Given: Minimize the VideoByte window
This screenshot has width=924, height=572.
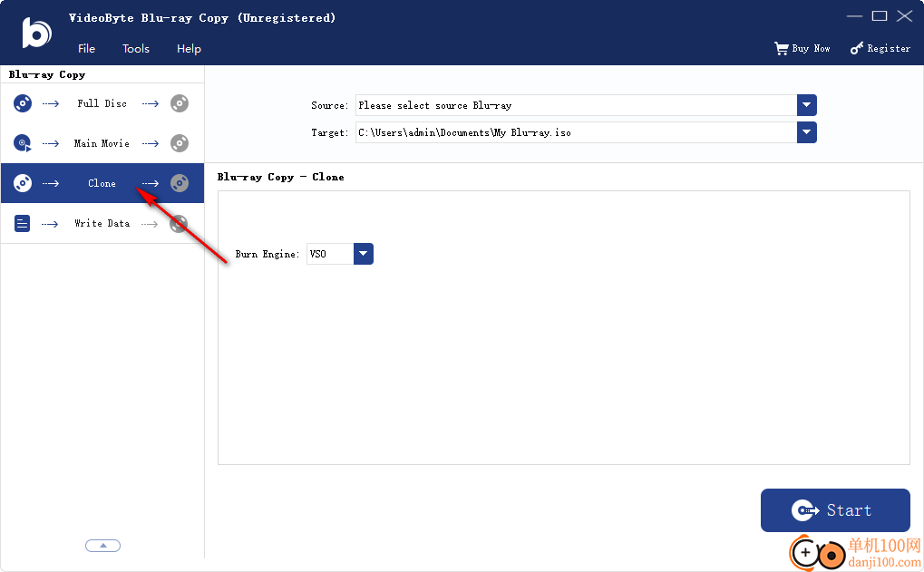Looking at the screenshot, I should 854,16.
